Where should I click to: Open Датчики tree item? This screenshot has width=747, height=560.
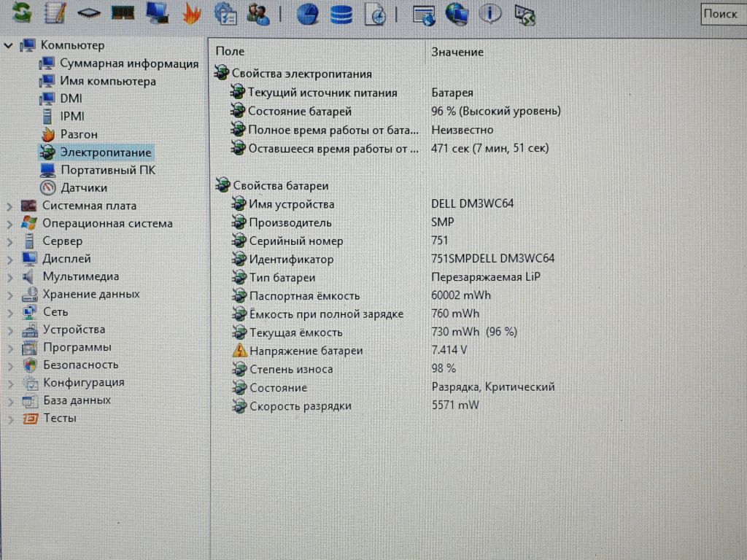point(84,187)
